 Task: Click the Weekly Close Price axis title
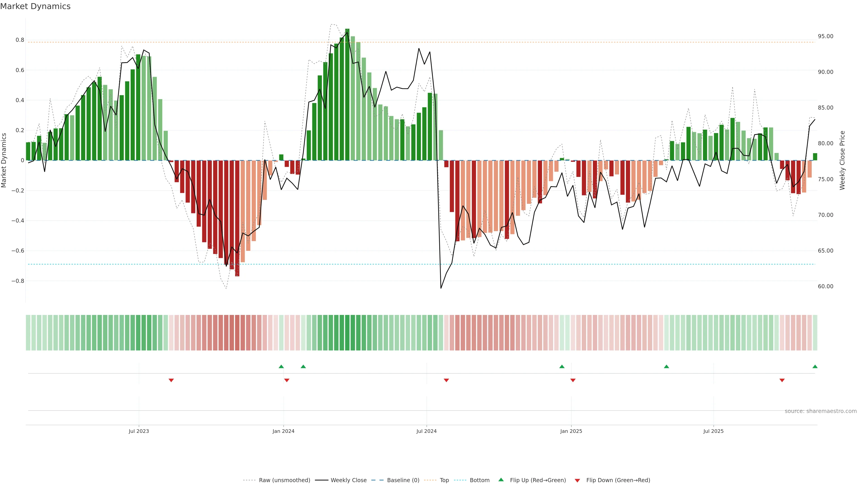pos(842,160)
